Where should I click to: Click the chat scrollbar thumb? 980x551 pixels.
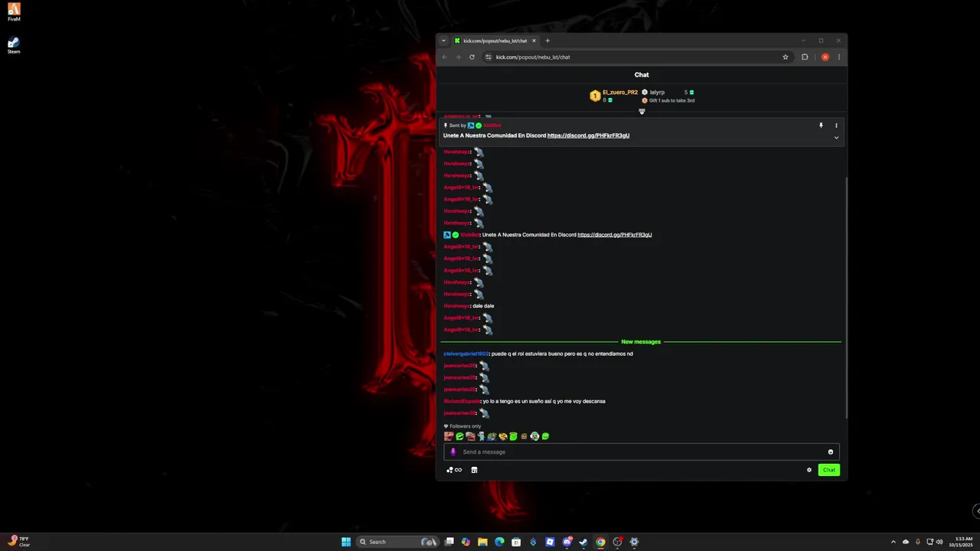coord(846,297)
